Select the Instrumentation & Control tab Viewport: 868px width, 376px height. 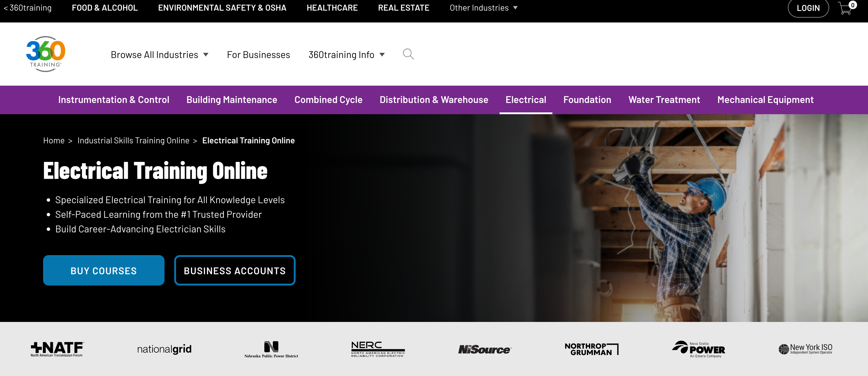(x=114, y=100)
